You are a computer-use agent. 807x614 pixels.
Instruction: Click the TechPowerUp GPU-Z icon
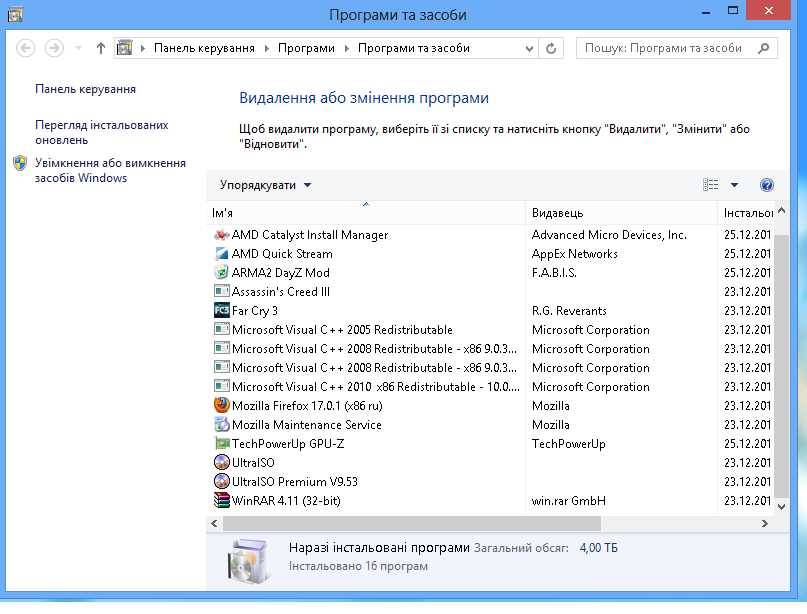221,444
